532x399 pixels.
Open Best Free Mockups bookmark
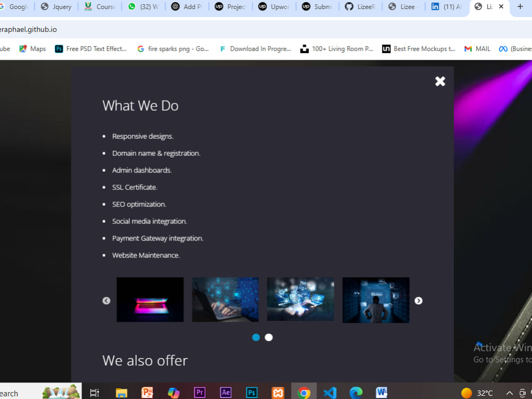point(419,49)
